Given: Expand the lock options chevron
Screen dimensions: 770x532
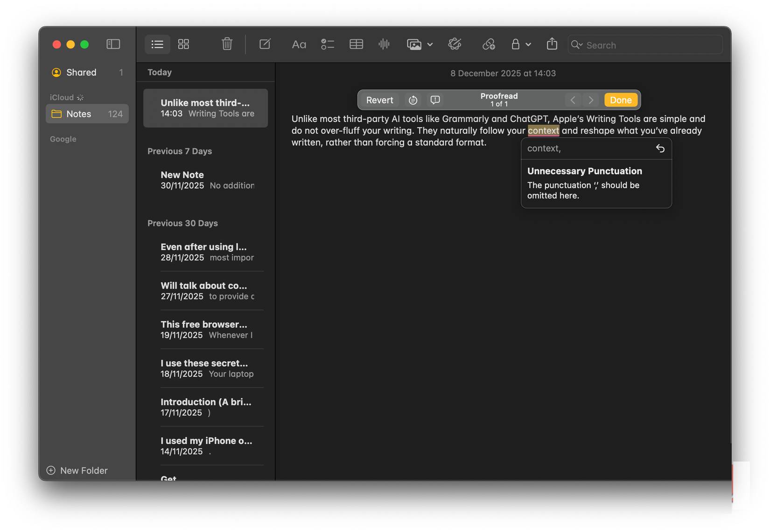Looking at the screenshot, I should pos(528,45).
